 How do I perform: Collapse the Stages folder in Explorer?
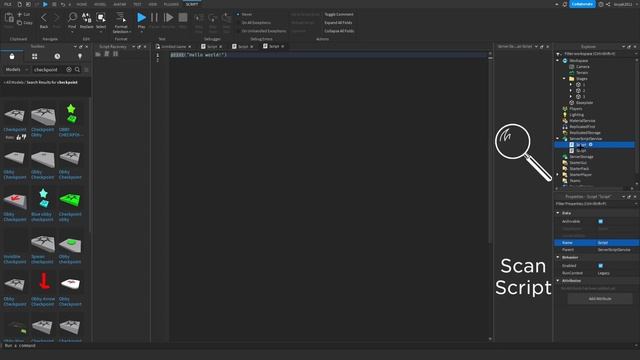pos(564,78)
